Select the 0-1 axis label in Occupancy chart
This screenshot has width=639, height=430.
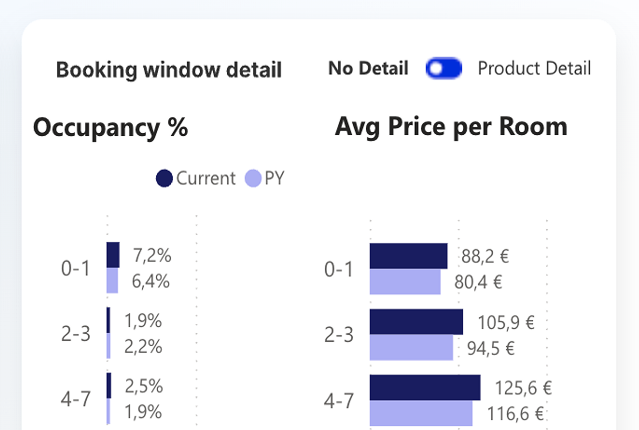(76, 269)
